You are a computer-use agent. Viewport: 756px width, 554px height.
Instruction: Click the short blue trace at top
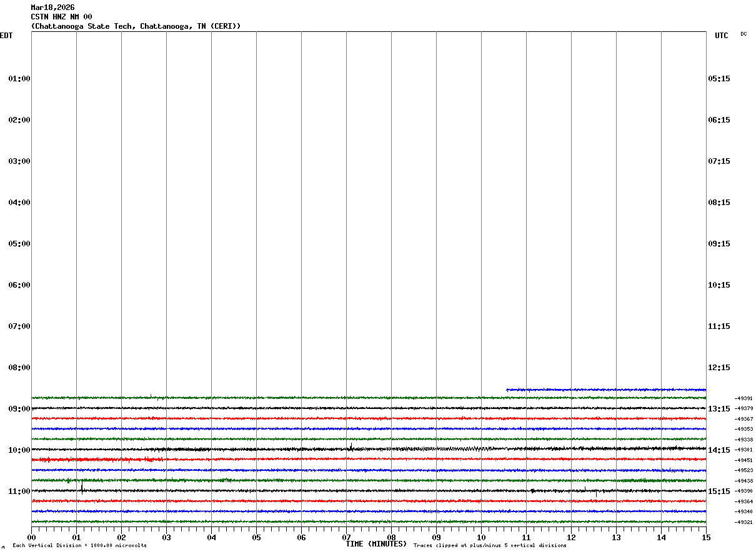click(x=606, y=390)
